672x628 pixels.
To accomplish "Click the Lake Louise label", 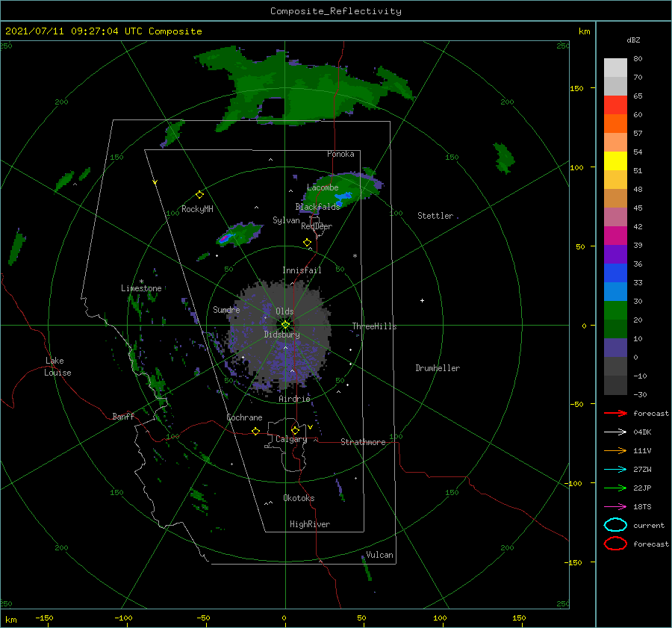I will (57, 367).
